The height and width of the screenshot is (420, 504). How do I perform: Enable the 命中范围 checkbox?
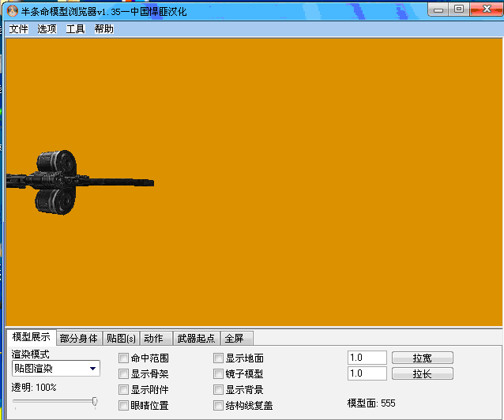[124, 358]
